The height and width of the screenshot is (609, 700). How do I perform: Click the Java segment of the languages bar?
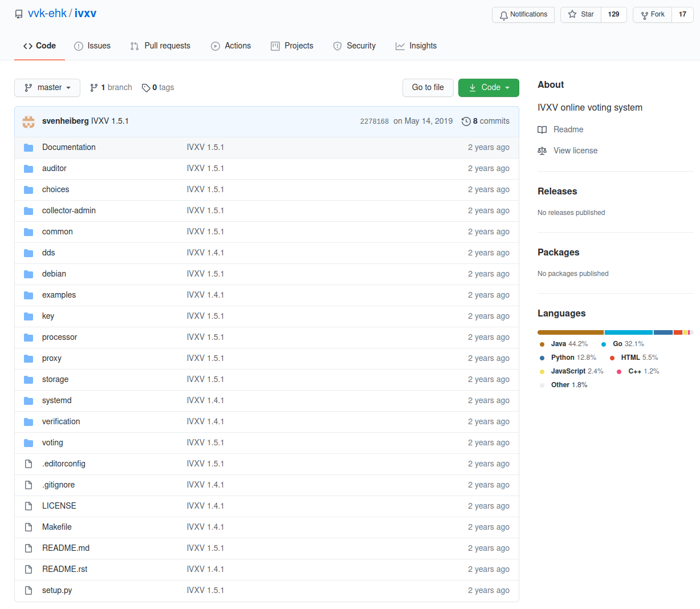coord(571,332)
